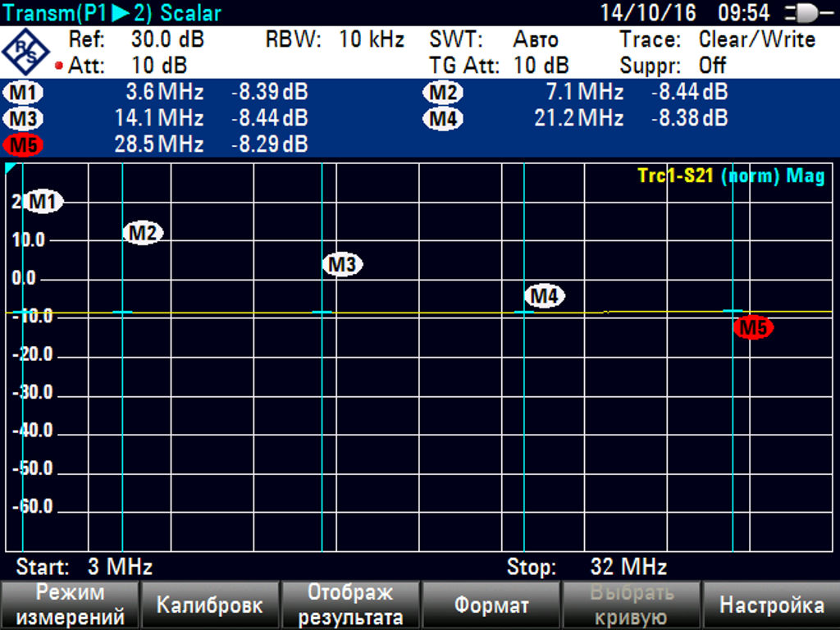The image size is (840, 630).
Task: Open the Trace Clear/Write mode selector
Action: click(x=756, y=39)
